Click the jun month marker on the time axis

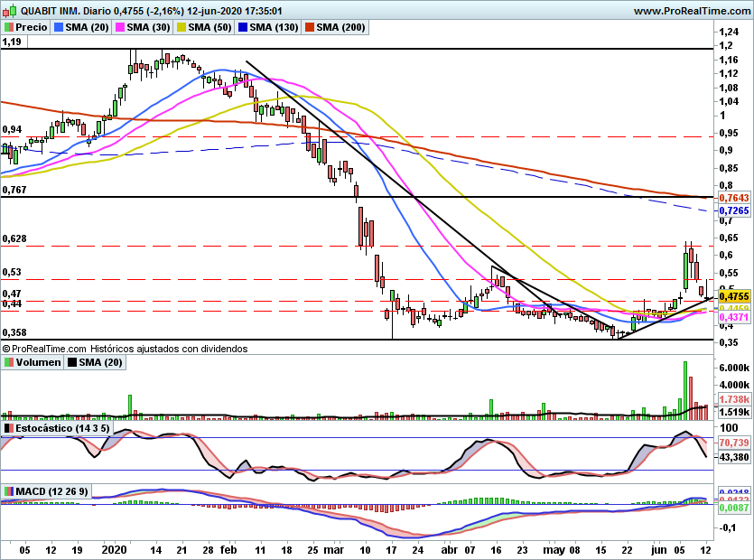pos(659,550)
